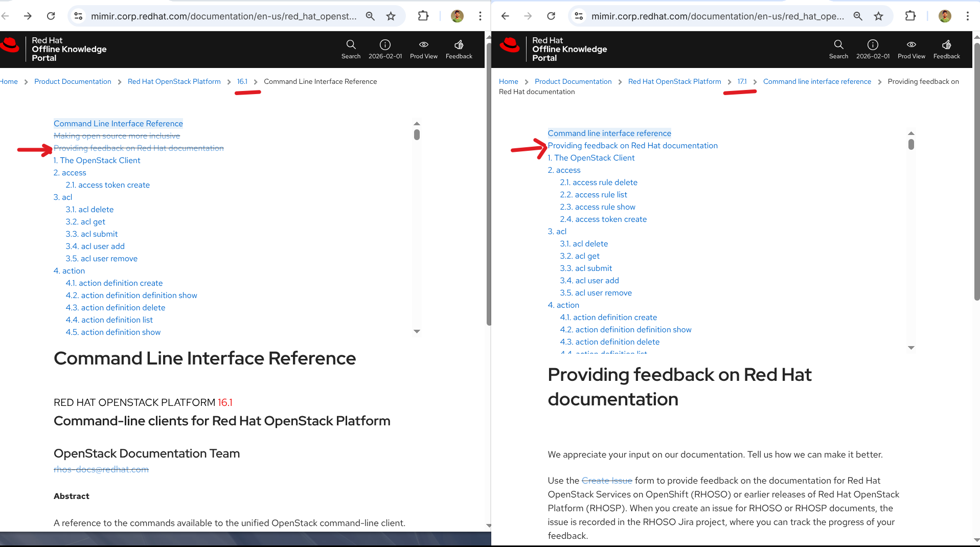
Task: Open '3.4. acl user add' in left TOC
Action: [95, 246]
